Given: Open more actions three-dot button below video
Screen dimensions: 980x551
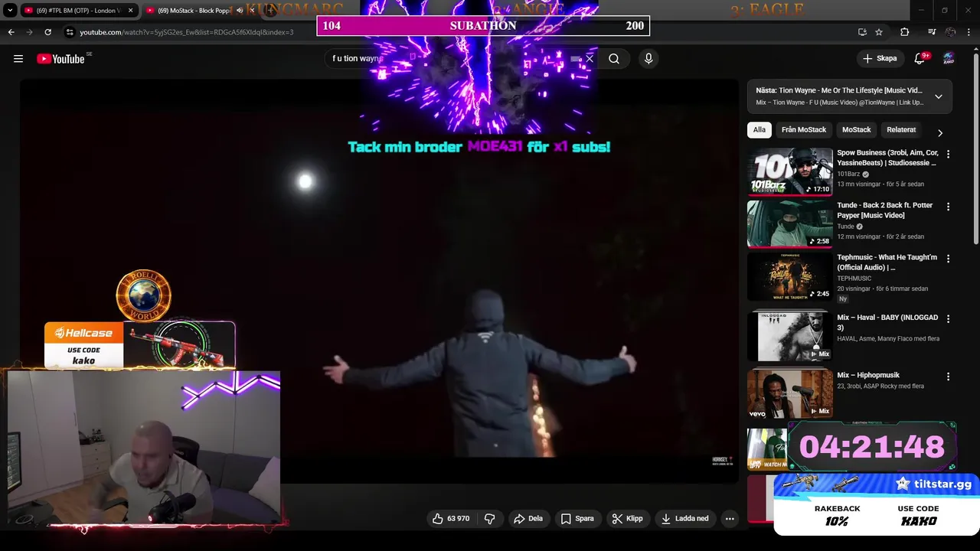Looking at the screenshot, I should [x=730, y=519].
